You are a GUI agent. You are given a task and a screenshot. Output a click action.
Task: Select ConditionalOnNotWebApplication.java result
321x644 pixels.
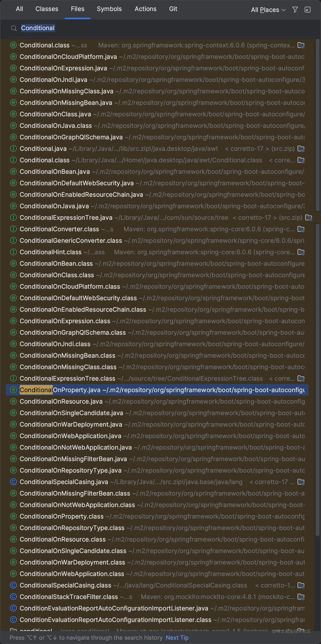point(157,447)
